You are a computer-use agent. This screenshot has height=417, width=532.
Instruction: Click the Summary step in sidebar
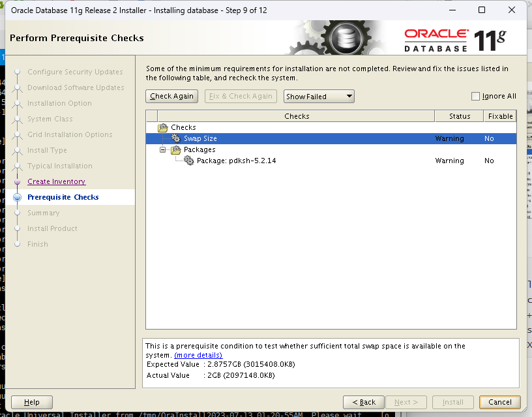(x=44, y=213)
